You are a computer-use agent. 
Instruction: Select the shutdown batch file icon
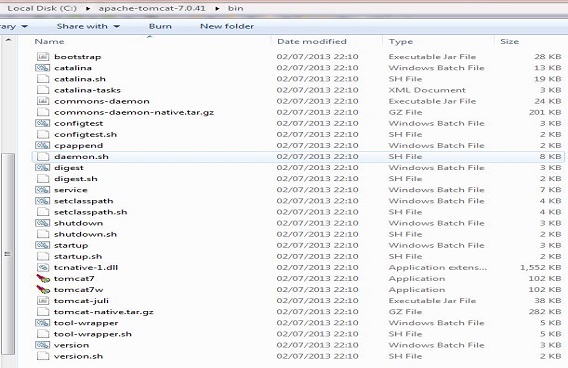(x=42, y=223)
